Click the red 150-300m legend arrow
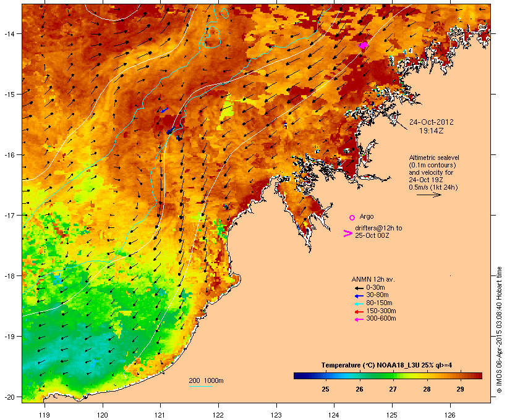The image size is (507, 420). coord(359,312)
